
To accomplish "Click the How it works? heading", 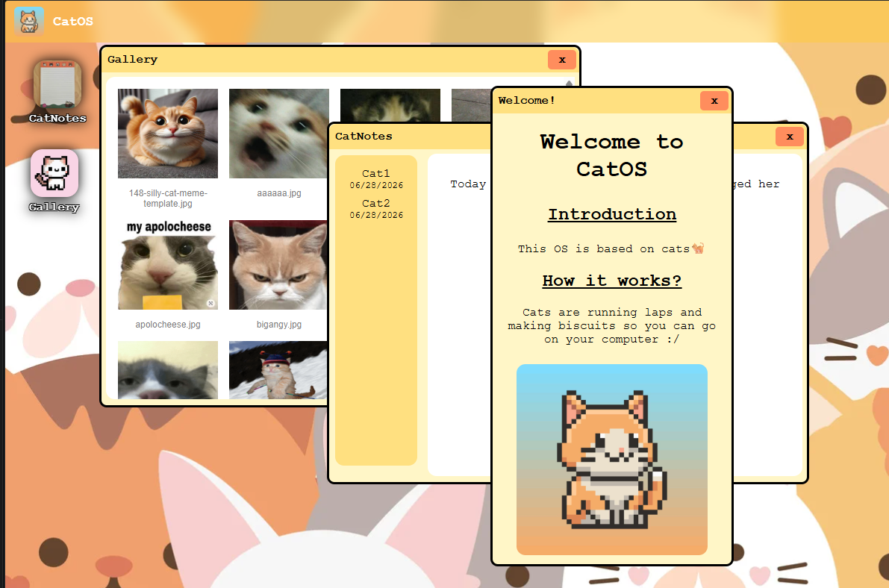I will click(x=612, y=281).
